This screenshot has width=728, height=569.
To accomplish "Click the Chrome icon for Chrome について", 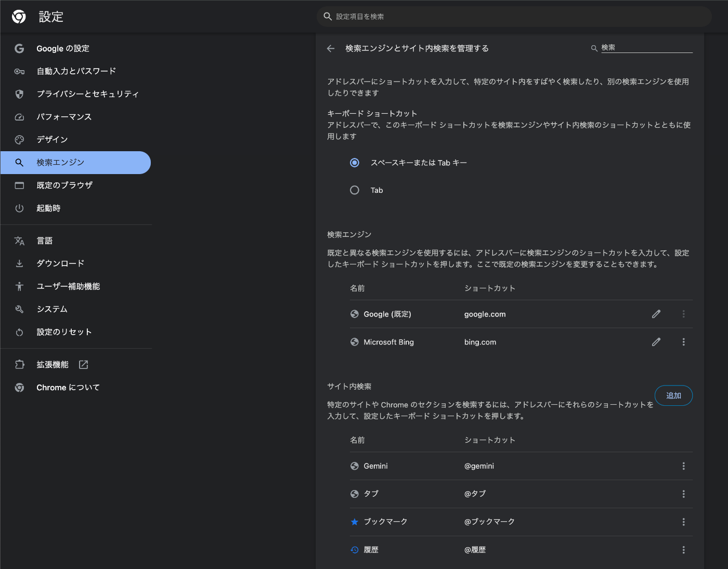I will coord(19,388).
